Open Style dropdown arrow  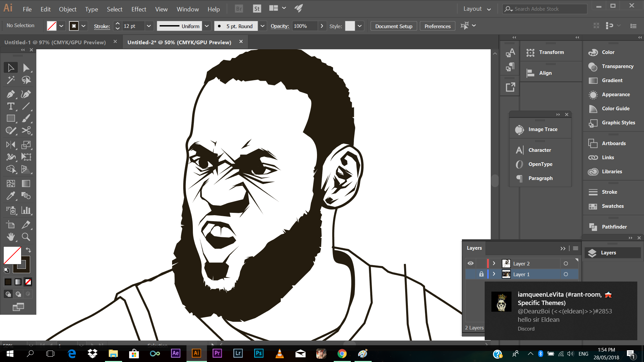360,26
